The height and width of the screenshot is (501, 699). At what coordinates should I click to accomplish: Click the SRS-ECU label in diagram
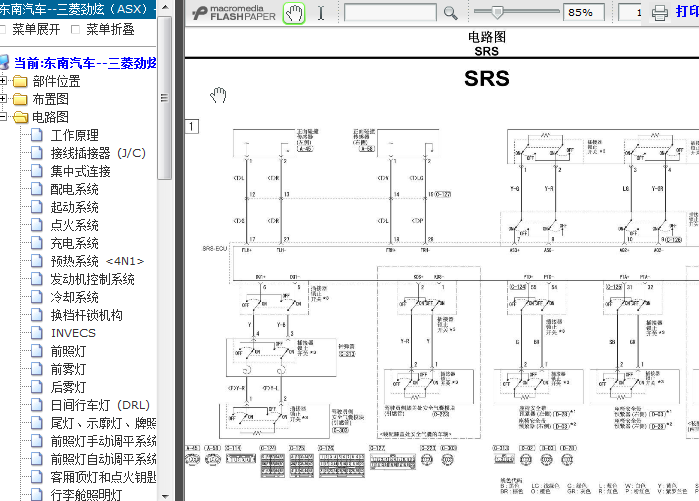click(215, 248)
